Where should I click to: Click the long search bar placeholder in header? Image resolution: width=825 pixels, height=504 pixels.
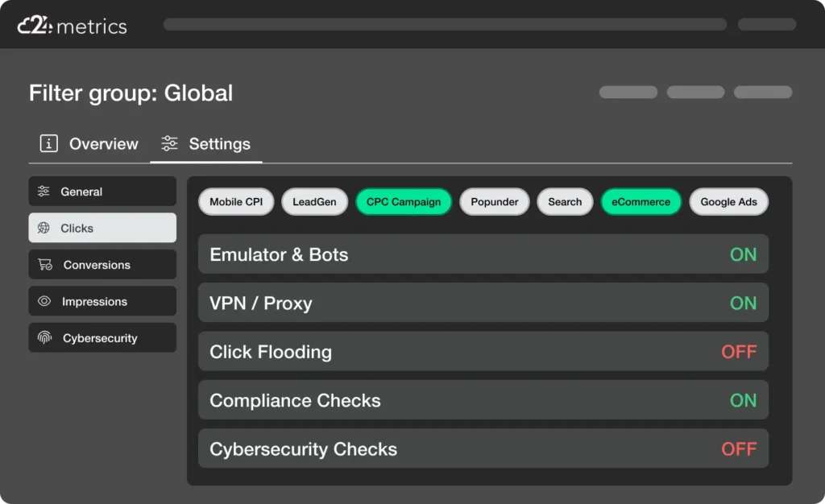445,24
